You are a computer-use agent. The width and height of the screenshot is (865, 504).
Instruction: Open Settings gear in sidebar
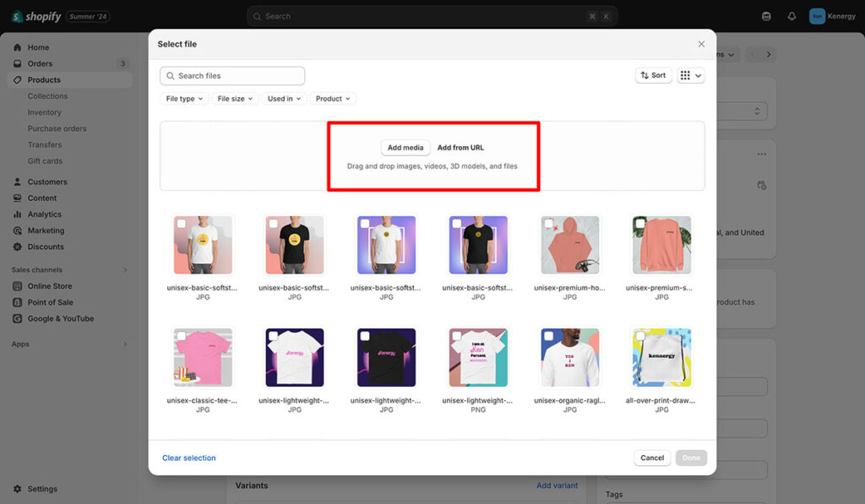coord(18,489)
